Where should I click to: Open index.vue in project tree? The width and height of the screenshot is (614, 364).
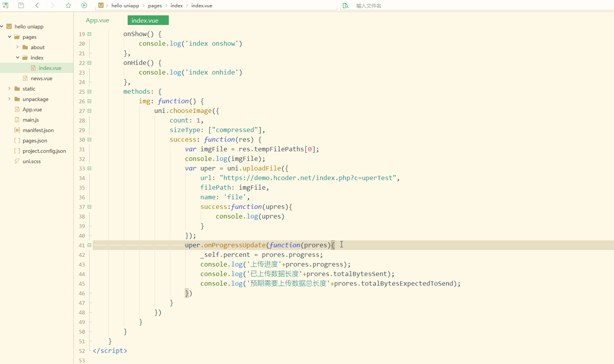pos(50,68)
